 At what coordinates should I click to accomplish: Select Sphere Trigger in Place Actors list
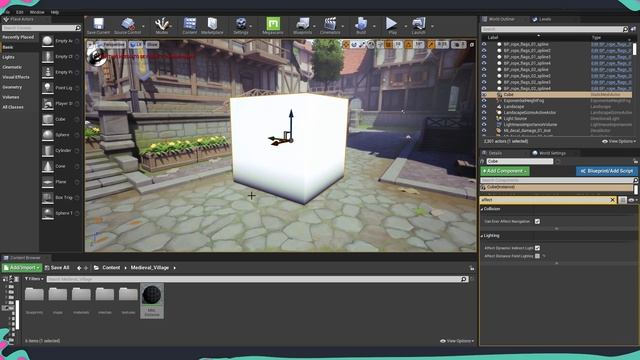tap(60, 213)
